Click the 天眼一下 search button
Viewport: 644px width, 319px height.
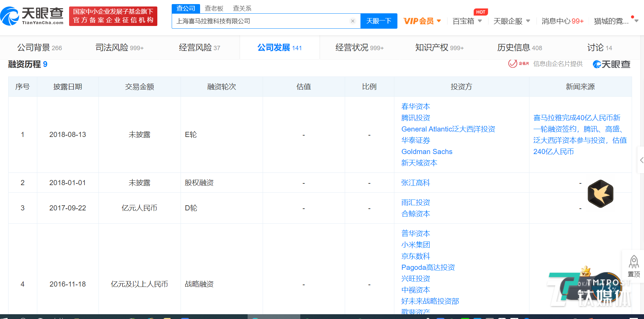[x=379, y=20]
